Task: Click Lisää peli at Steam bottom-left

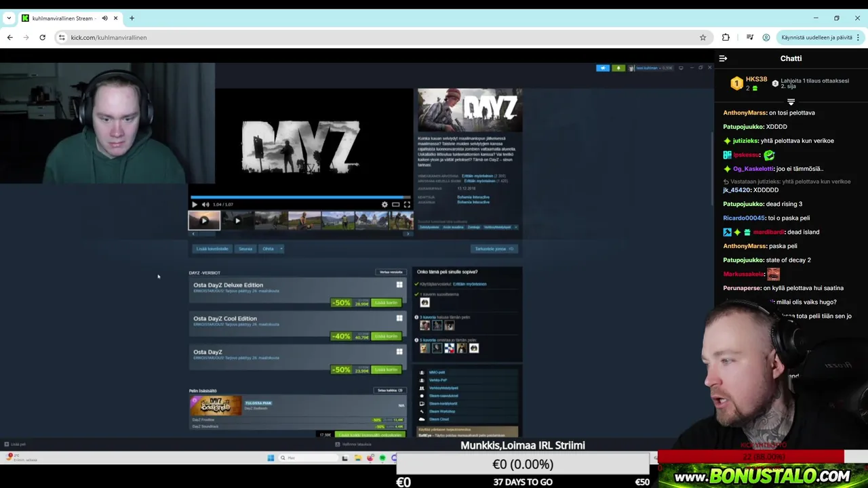Action: (x=15, y=445)
